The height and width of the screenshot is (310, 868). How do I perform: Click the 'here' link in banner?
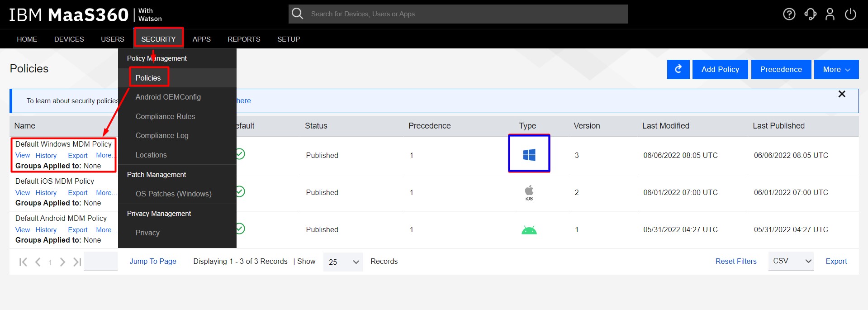tap(243, 100)
